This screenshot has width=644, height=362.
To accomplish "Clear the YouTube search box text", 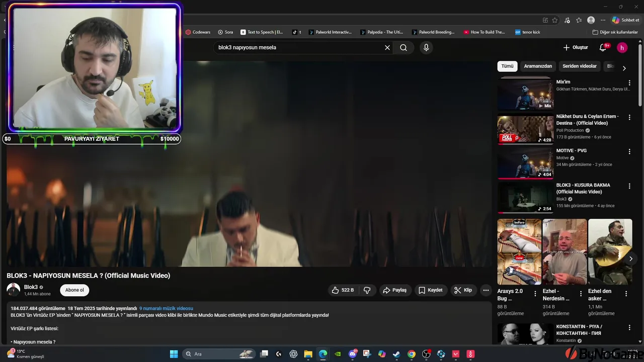I will (x=387, y=47).
